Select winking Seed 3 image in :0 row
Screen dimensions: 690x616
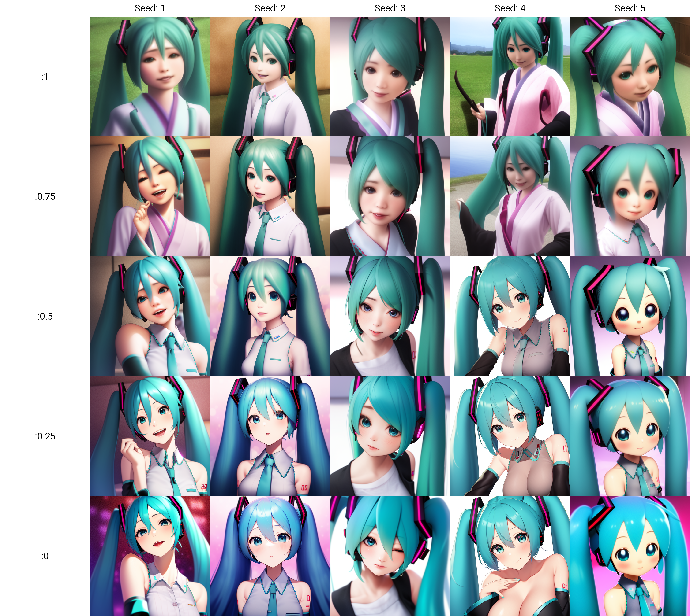[390, 556]
